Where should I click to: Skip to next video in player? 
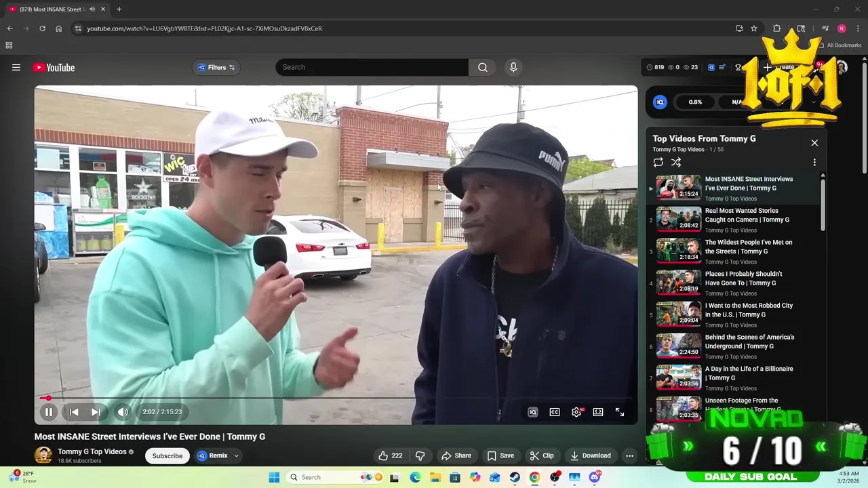point(96,411)
